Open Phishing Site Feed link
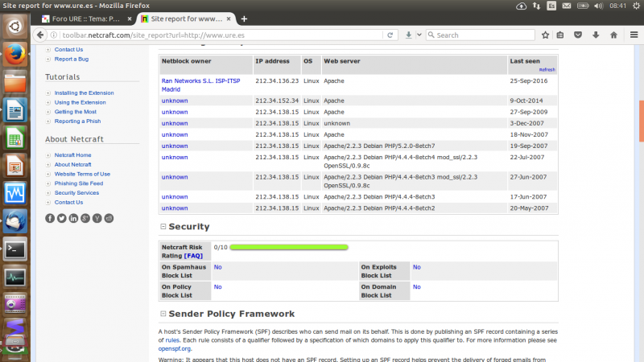Viewport: 644px width, 362px height. point(79,183)
